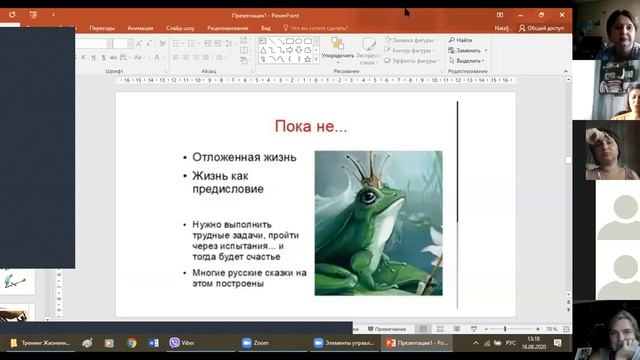Open the Zoom taskbar item
The height and width of the screenshot is (360, 640).
[x=256, y=343]
